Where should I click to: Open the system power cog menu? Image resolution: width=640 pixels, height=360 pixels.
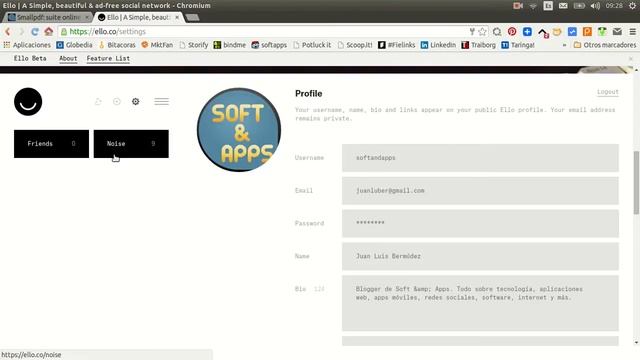pos(632,6)
